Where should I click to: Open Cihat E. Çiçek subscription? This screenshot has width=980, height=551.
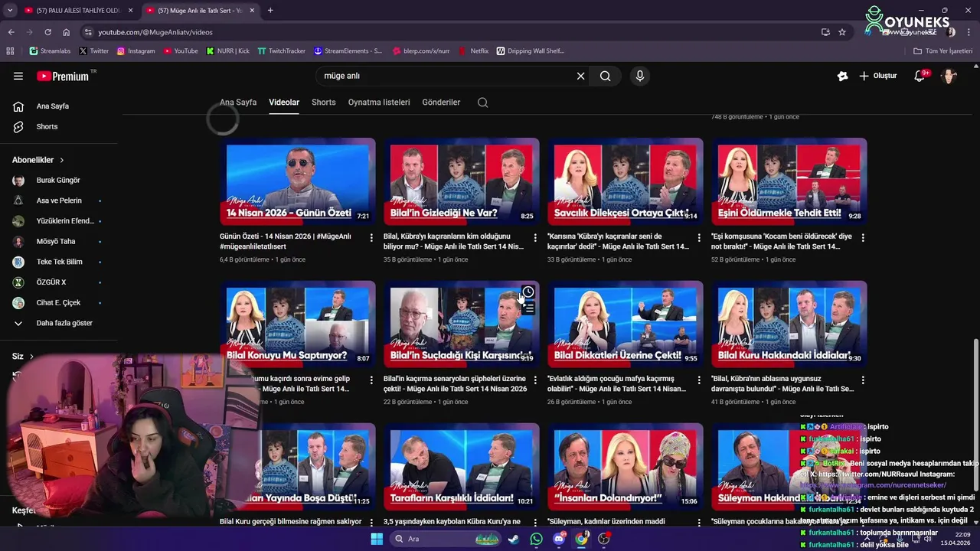pyautogui.click(x=59, y=302)
